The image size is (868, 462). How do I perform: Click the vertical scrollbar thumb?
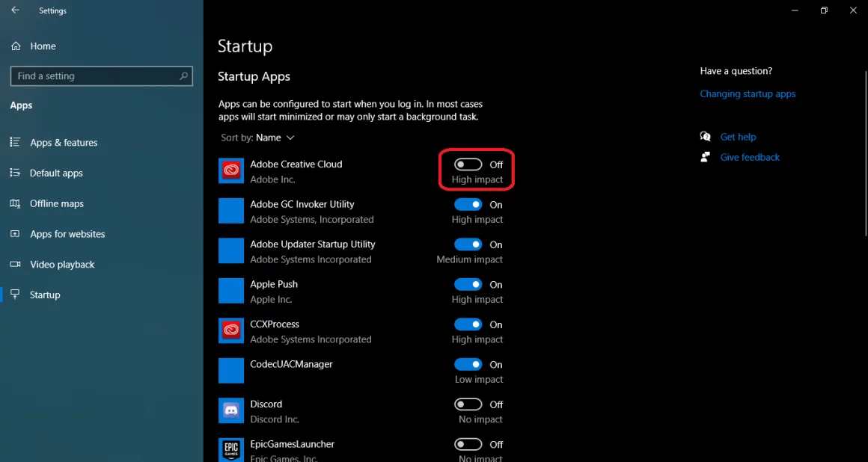[865, 153]
